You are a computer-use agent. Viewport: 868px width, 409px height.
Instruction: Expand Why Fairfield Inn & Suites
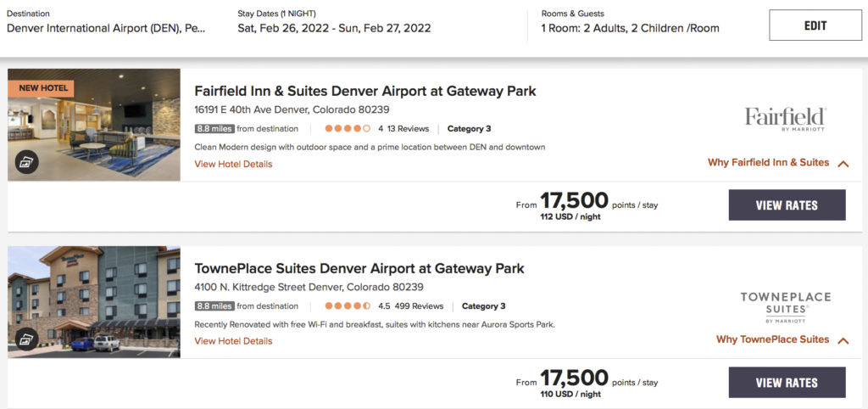pos(777,163)
